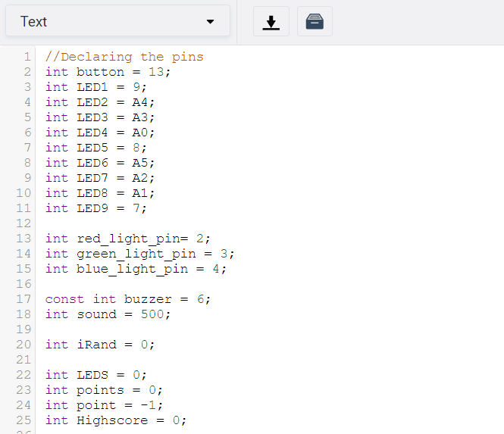Image resolution: width=504 pixels, height=434 pixels.
Task: Click the line 'int points = 0;'
Action: (x=104, y=390)
